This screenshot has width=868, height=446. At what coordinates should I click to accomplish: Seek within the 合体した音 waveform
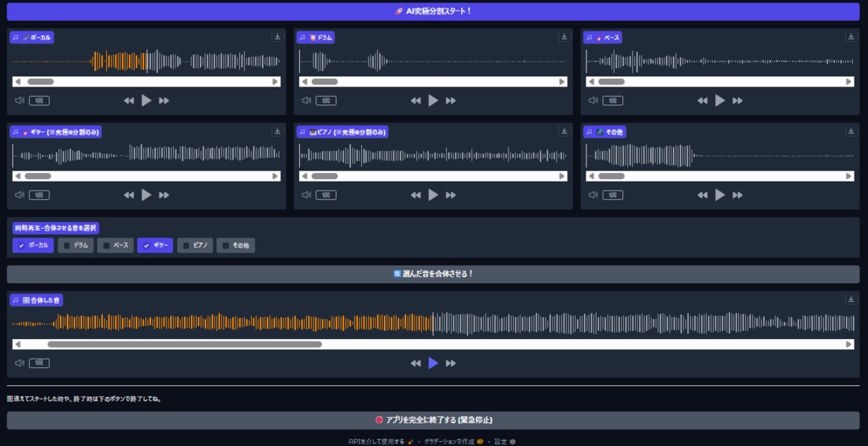click(x=433, y=324)
